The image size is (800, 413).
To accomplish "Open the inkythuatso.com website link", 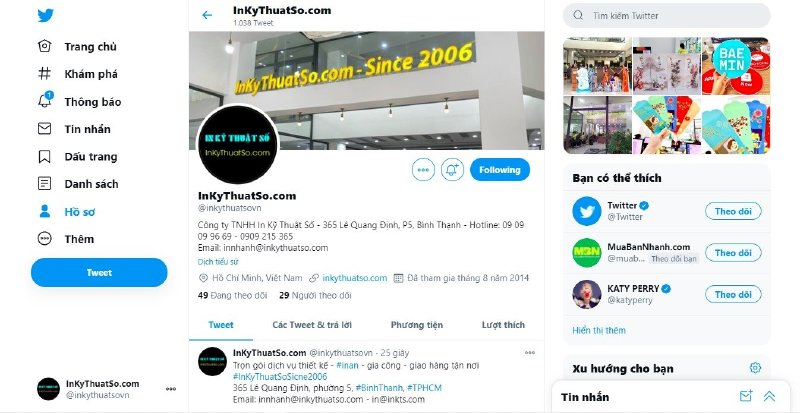I will point(355,278).
